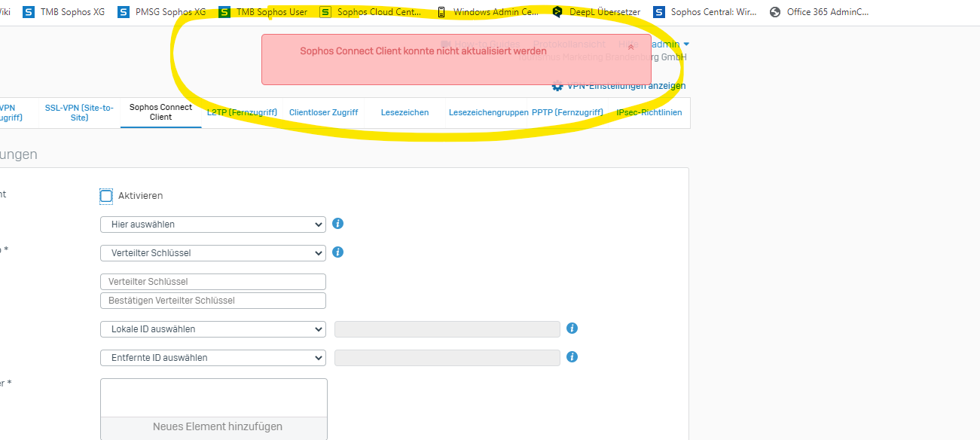Show info icon for the Entfernte ID row

(572, 357)
